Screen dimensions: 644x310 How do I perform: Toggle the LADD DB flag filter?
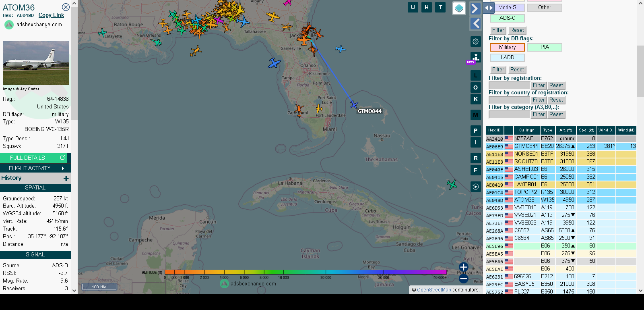507,58
